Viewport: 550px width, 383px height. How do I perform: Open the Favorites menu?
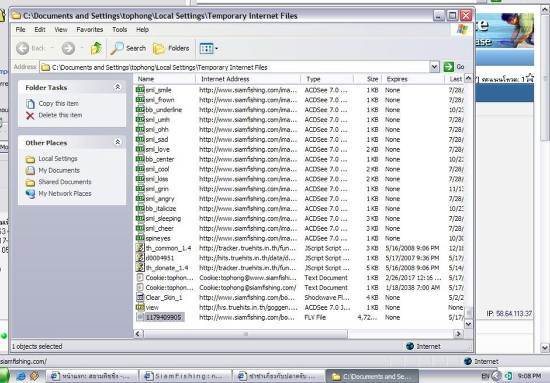pyautogui.click(x=90, y=29)
